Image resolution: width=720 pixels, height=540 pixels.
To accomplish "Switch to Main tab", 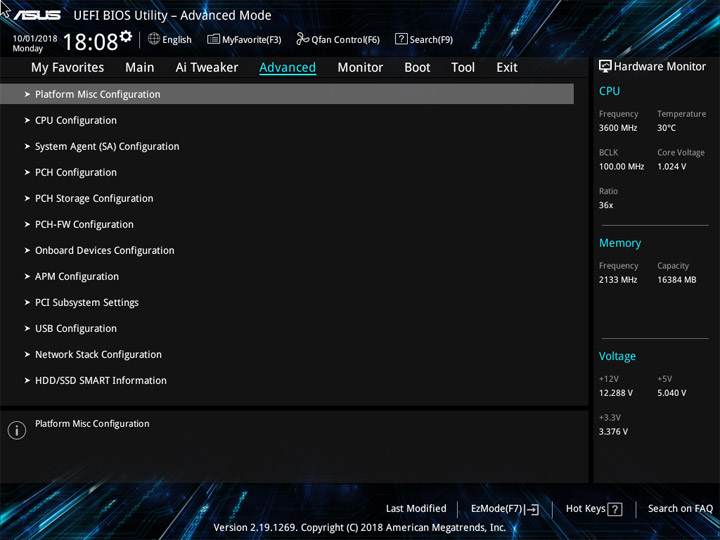I will click(x=140, y=68).
